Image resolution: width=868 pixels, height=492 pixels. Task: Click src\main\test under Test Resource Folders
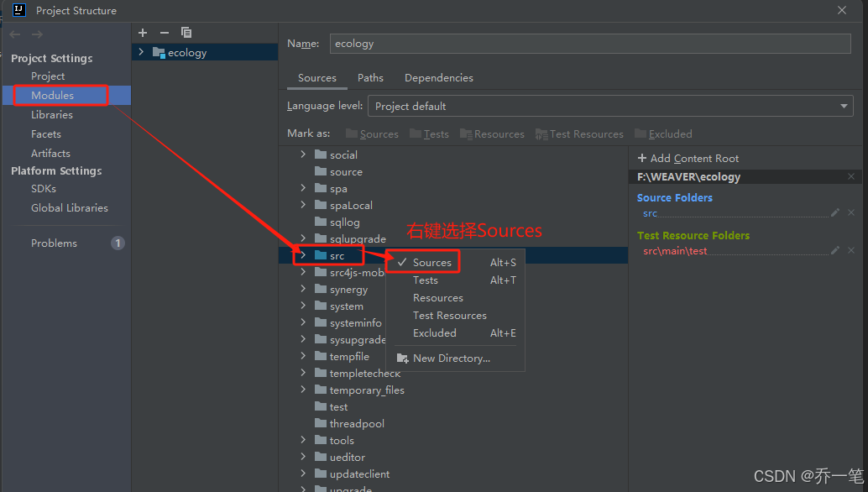point(675,251)
